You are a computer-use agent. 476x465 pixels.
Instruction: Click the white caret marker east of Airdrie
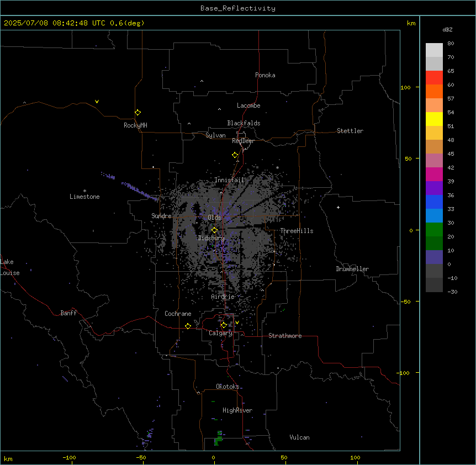point(263,290)
